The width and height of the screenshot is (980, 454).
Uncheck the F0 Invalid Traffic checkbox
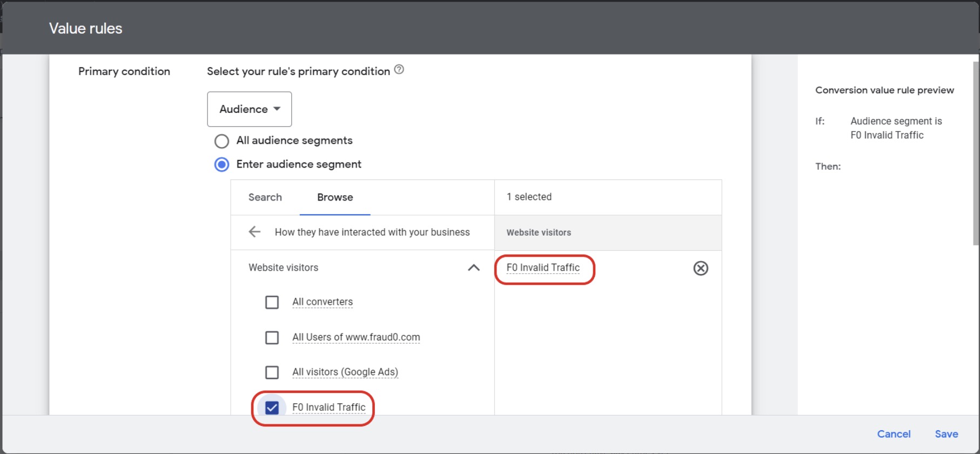click(x=272, y=408)
